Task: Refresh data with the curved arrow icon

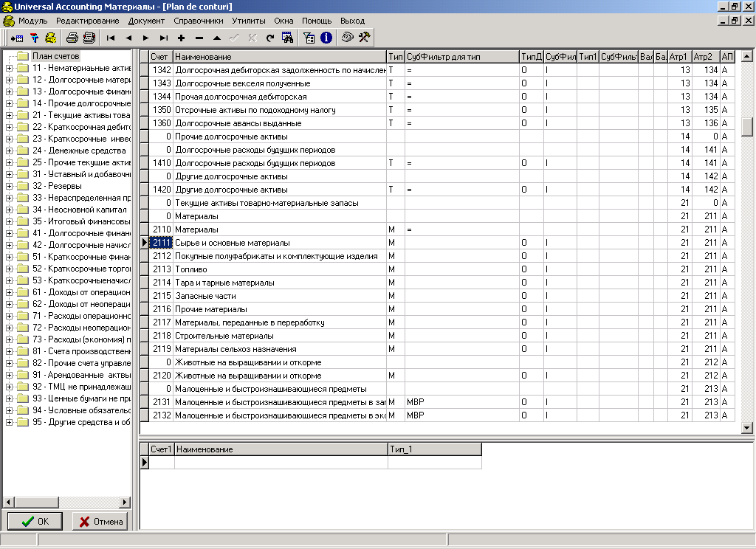Action: (270, 38)
